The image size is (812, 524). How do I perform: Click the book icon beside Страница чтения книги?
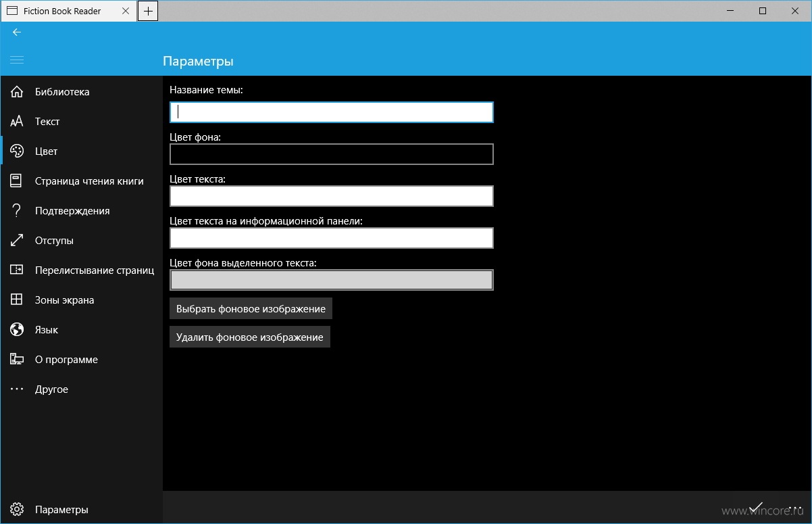pyautogui.click(x=17, y=181)
